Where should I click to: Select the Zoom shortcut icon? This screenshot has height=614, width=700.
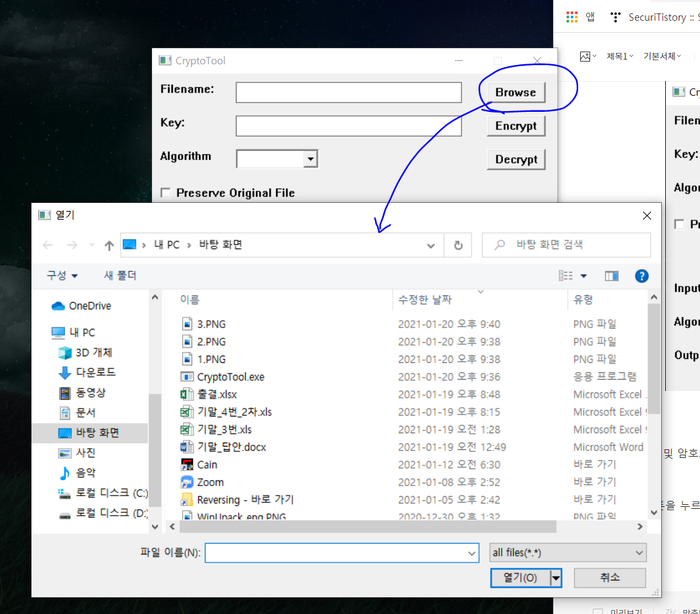tap(187, 482)
